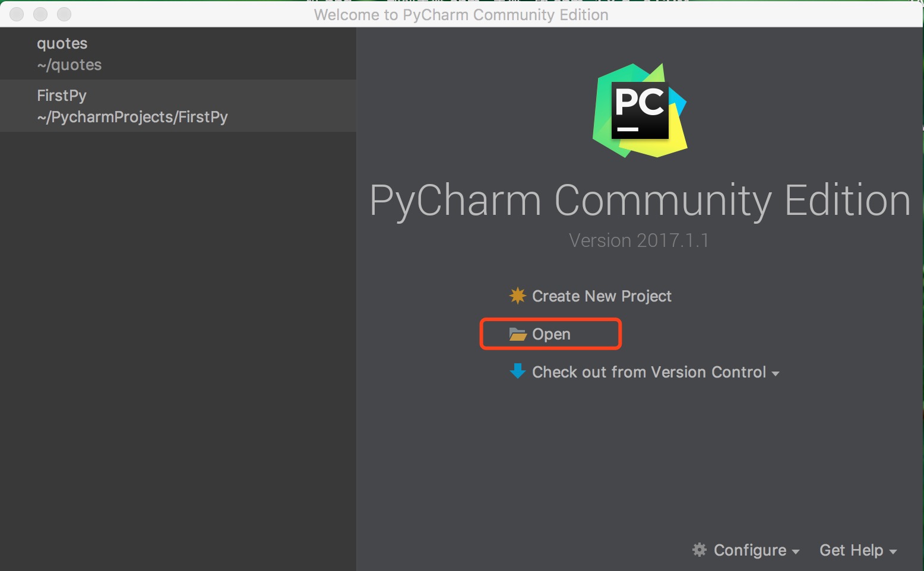The image size is (924, 571).
Task: Expand the Version Control dropdown arrow
Action: [x=775, y=374]
